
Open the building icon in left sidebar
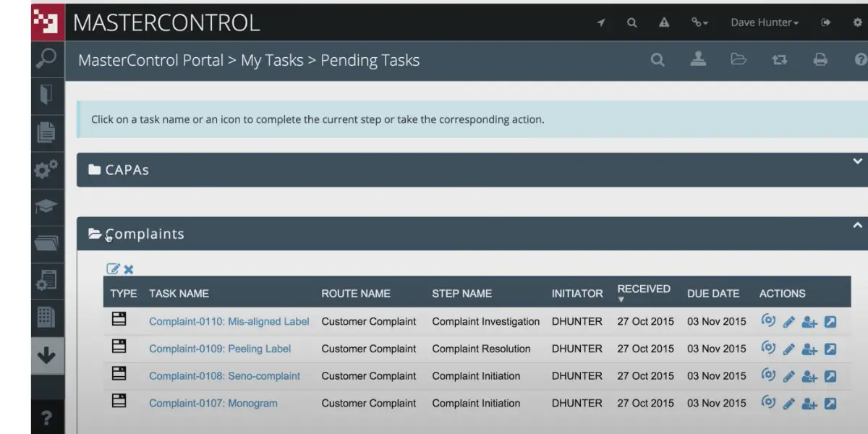[46, 317]
